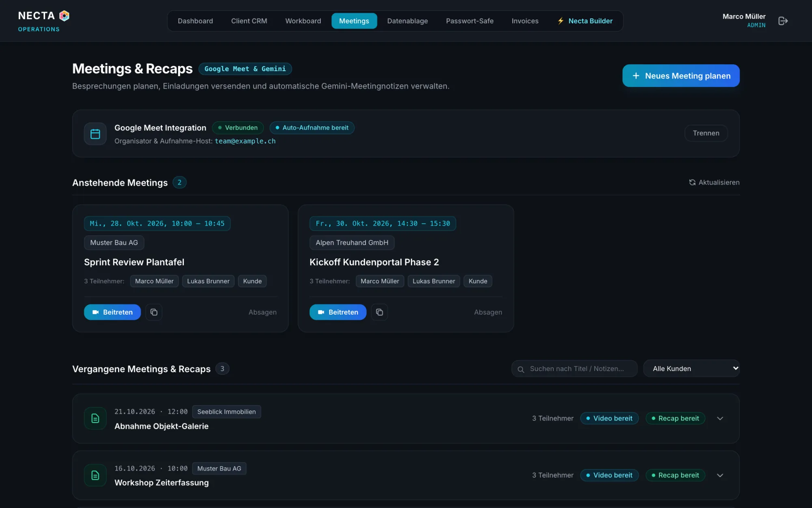Join the Kickoff Kundenportal Phase 2 meeting
This screenshot has width=812, height=508.
tap(338, 312)
